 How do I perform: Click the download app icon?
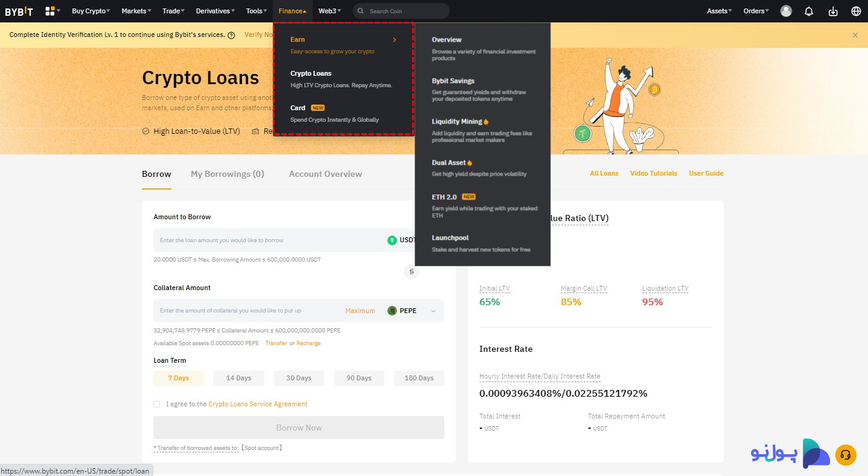click(x=833, y=11)
